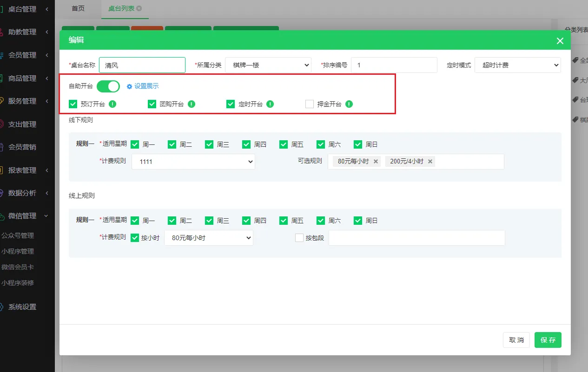Click info icon beside 押金开台
Screen dimensions: 588x372
(x=349, y=104)
